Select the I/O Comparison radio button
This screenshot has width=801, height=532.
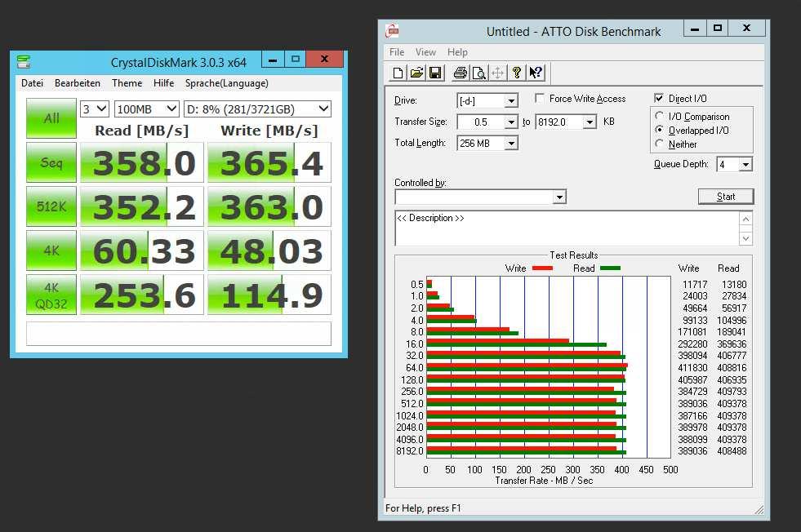[x=660, y=116]
